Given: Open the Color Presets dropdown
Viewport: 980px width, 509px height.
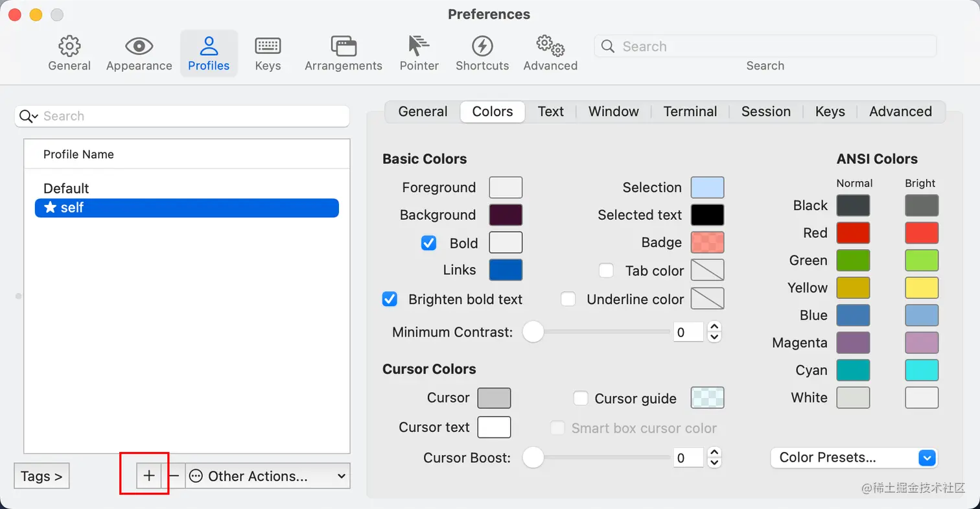Looking at the screenshot, I should (x=854, y=458).
